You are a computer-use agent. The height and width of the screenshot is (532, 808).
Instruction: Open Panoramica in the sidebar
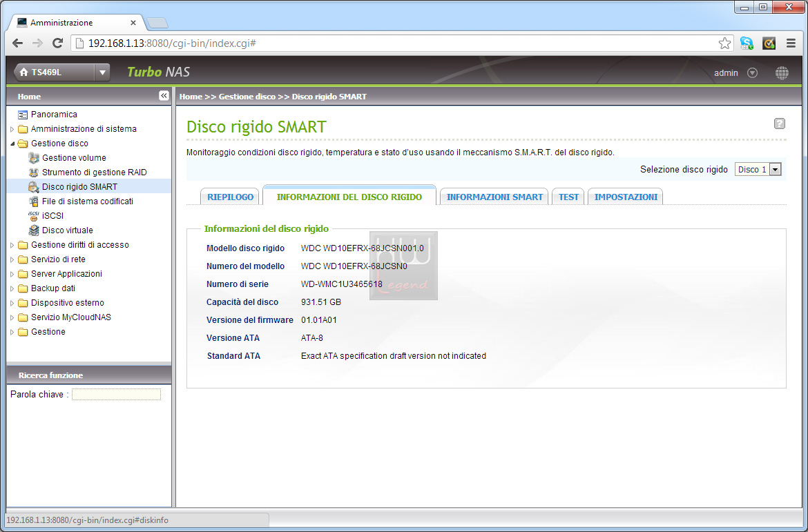coord(54,115)
